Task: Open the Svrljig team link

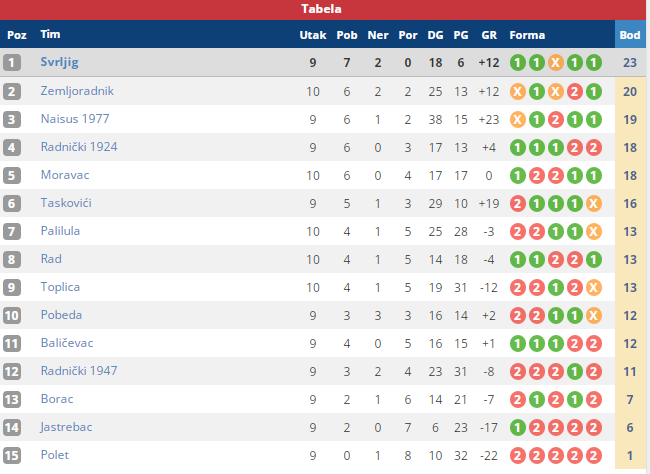Action: click(59, 62)
